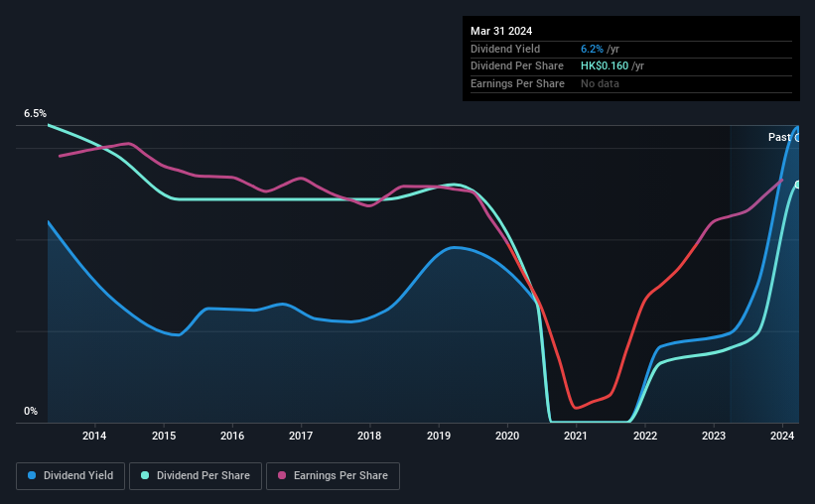The image size is (815, 504).
Task: Click the 6.2% Dividend Yield tooltip value
Action: click(592, 49)
